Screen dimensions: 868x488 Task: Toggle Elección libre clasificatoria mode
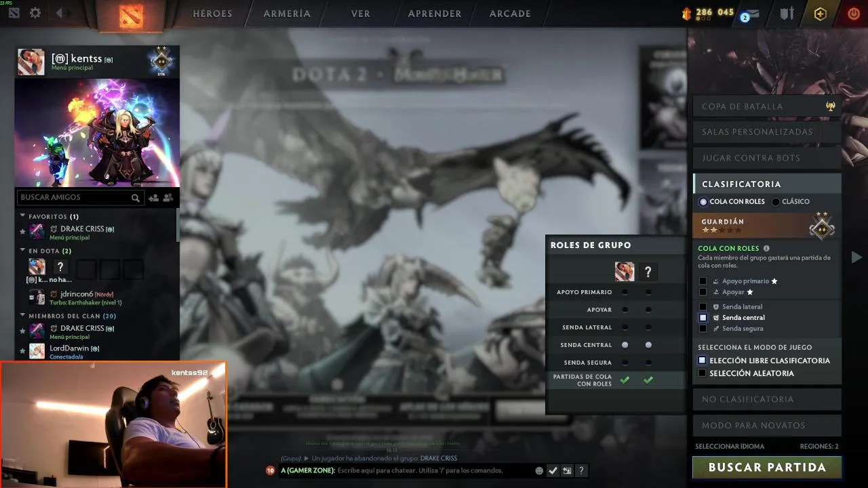pos(703,361)
